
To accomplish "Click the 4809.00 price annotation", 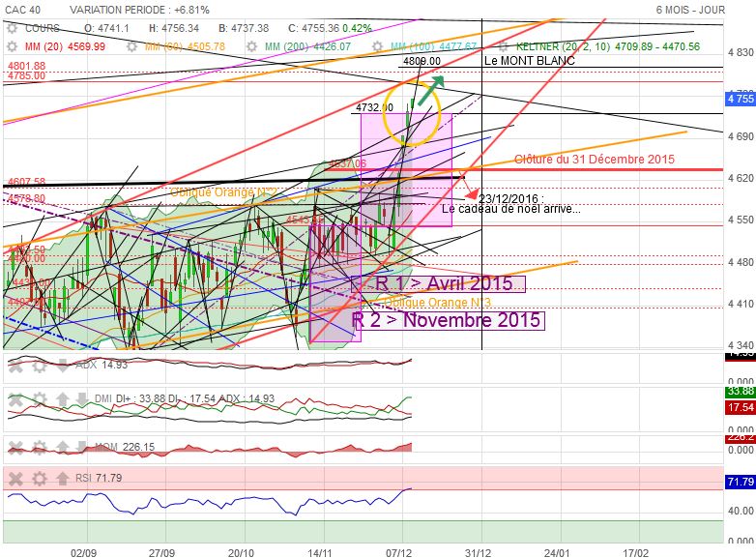I will 422,61.
